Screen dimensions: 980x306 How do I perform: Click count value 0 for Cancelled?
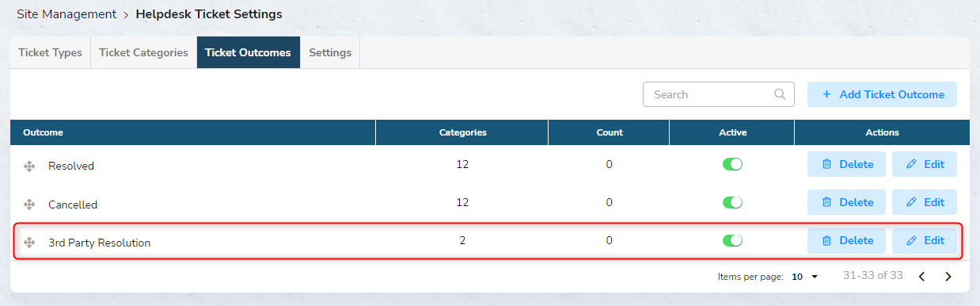609,202
